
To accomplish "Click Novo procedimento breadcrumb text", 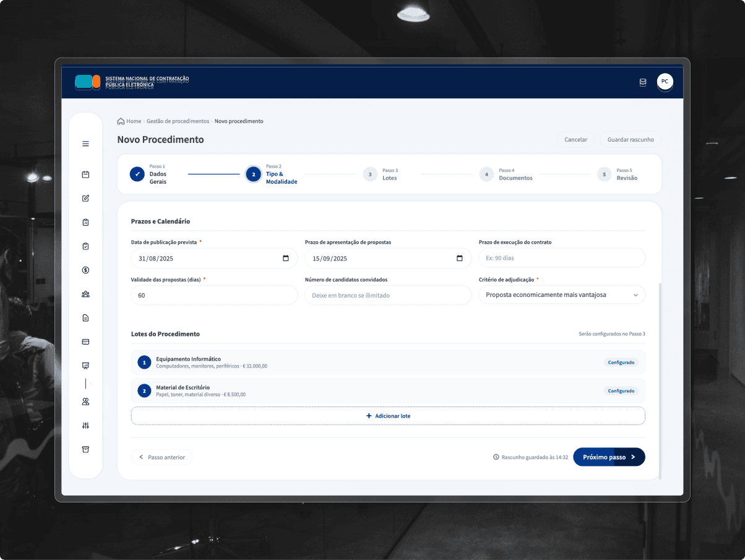I will [239, 121].
